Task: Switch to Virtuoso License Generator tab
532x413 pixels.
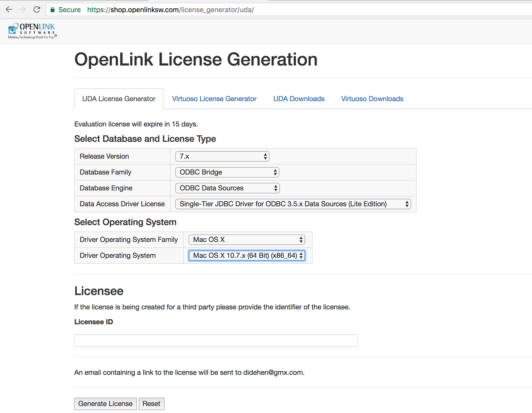Action: pyautogui.click(x=214, y=99)
